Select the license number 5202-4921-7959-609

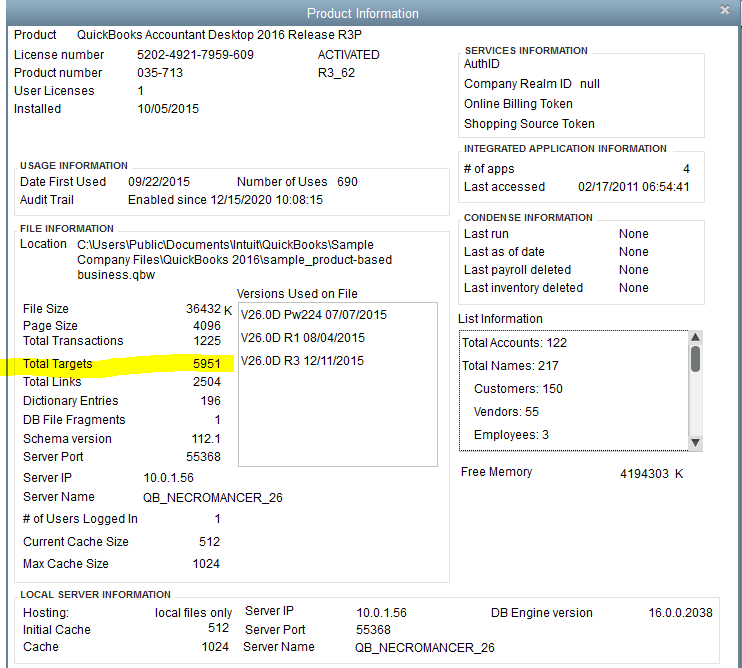(195, 55)
